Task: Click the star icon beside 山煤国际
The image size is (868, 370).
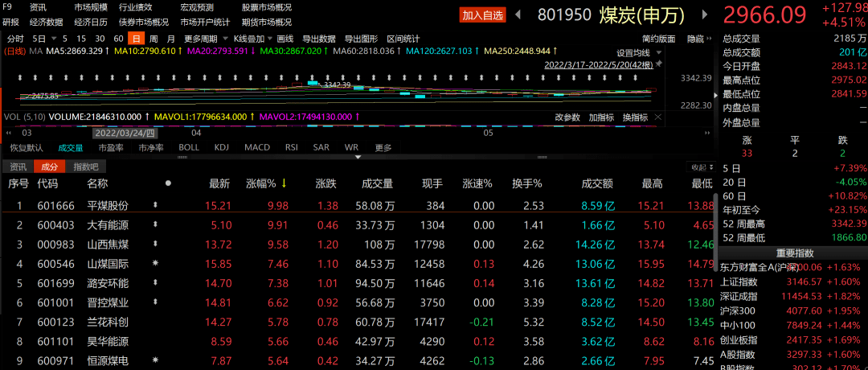Action: pos(155,263)
